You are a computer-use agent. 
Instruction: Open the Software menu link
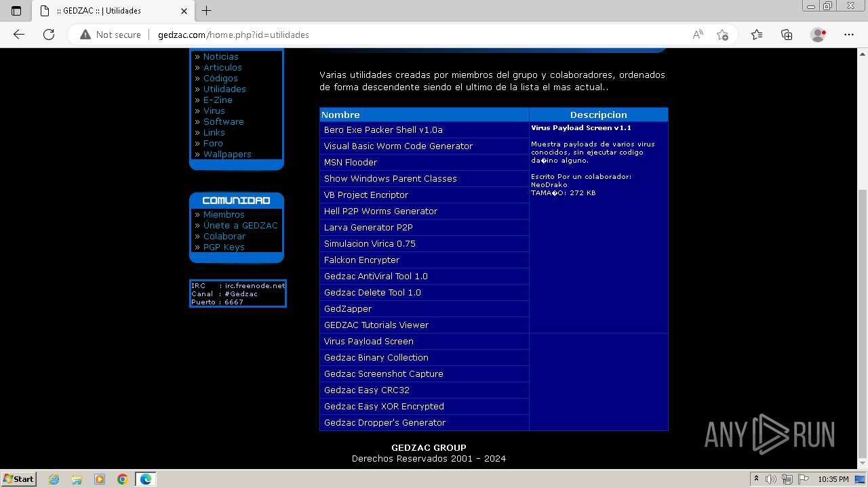[x=223, y=121]
